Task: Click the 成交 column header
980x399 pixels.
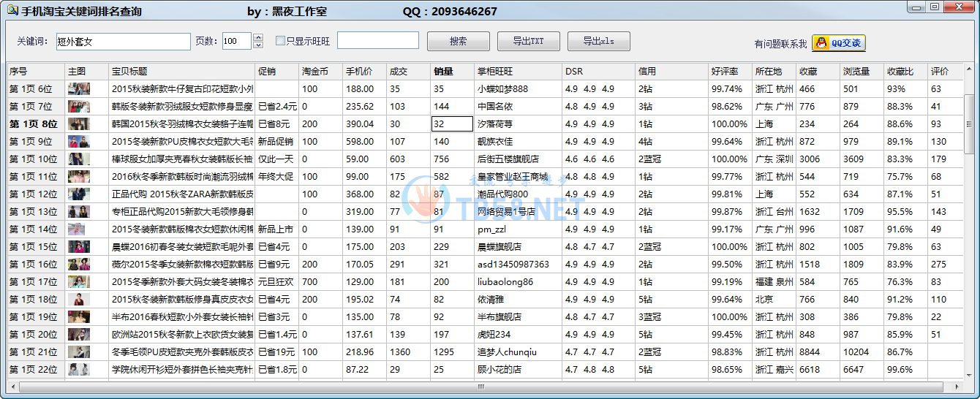Action: click(409, 72)
